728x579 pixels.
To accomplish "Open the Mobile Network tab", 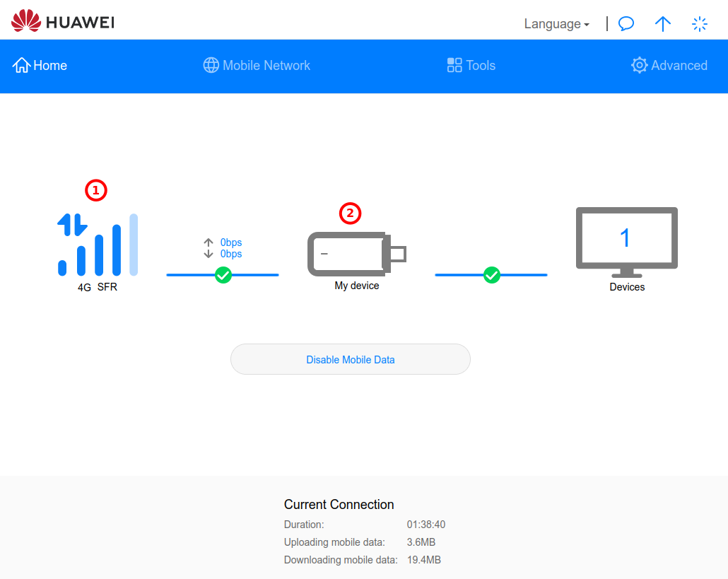I will [x=257, y=66].
